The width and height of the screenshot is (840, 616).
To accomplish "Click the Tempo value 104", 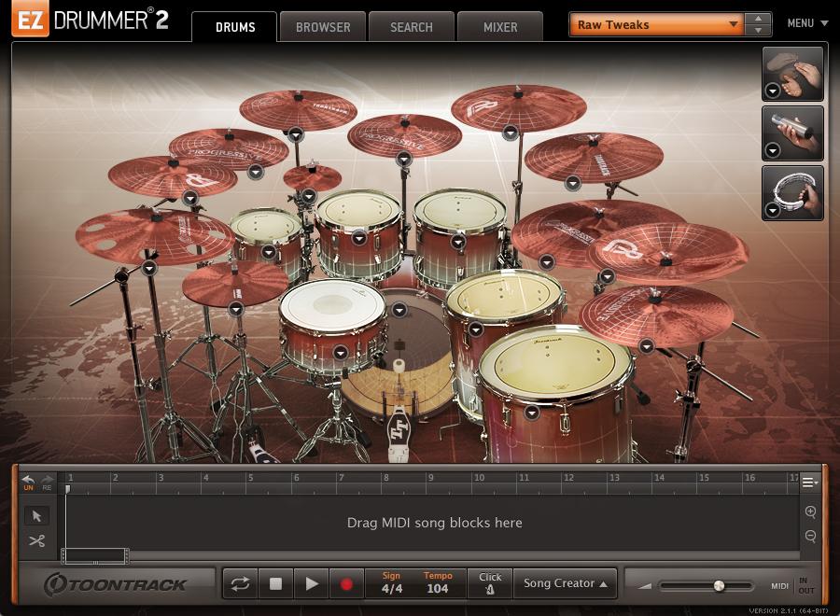I will pos(437,589).
